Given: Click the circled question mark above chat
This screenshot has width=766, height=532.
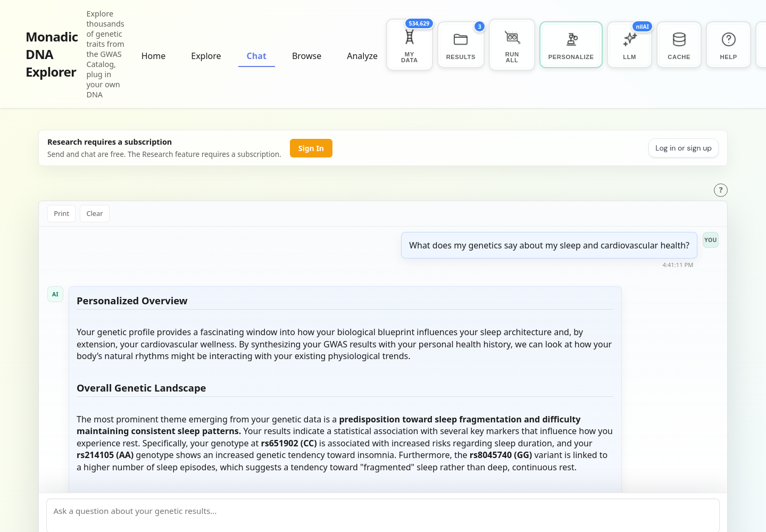Looking at the screenshot, I should point(720,190).
